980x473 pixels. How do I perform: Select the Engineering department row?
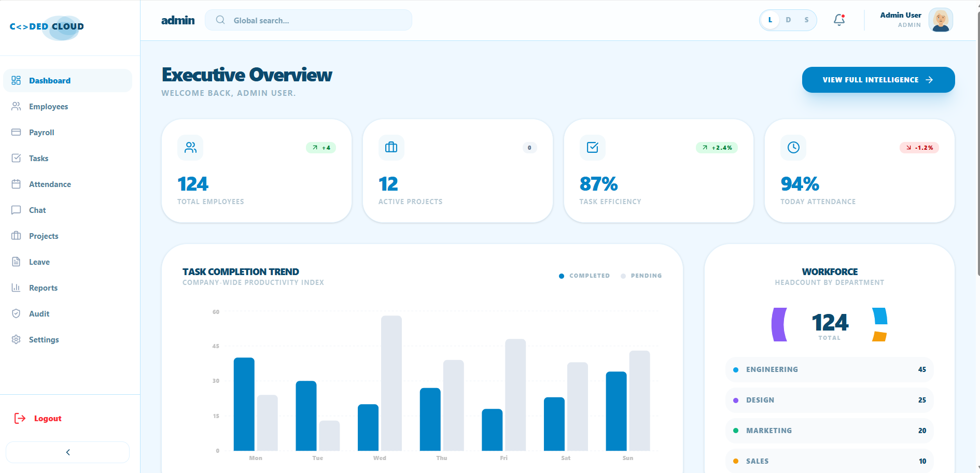pos(829,369)
